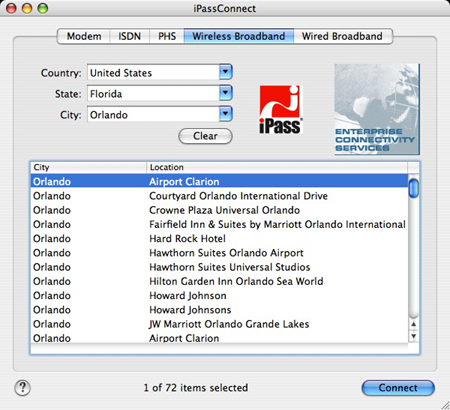Open the City dropdown showing Orlando
This screenshot has width=450, height=410.
(x=226, y=114)
